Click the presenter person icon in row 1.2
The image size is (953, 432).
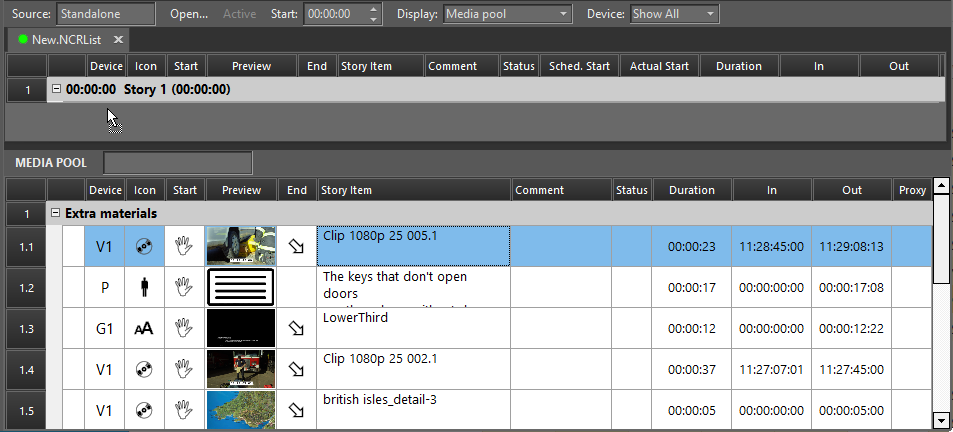pyautogui.click(x=145, y=288)
